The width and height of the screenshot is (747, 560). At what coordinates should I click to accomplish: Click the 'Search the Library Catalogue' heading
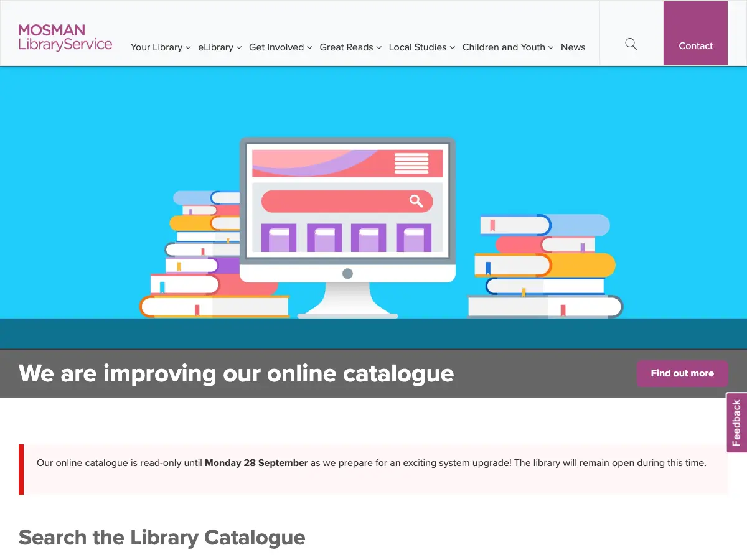point(162,537)
